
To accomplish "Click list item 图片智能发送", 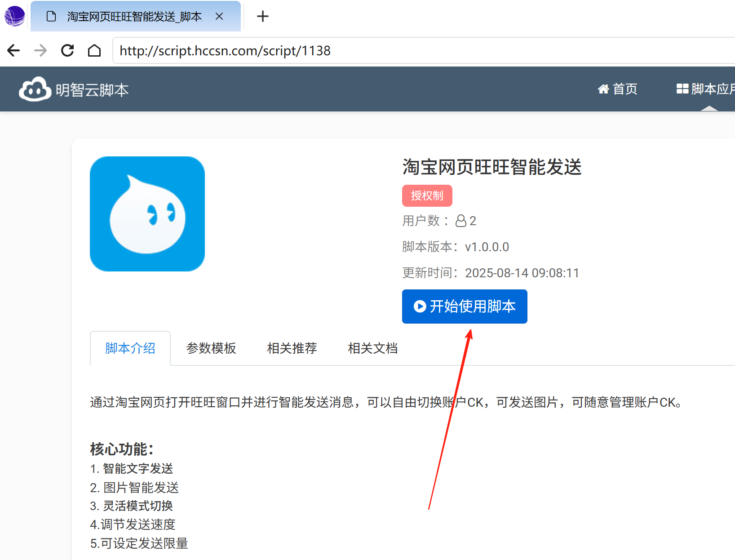I will [141, 488].
